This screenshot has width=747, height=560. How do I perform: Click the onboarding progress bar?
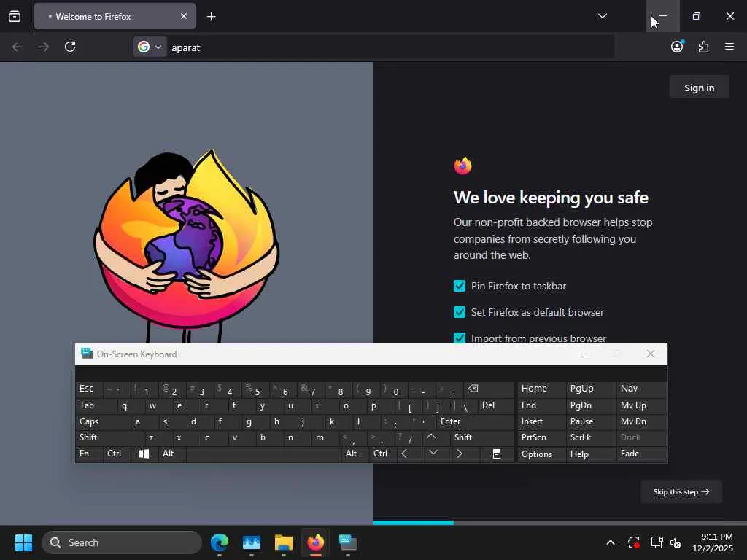[560, 522]
